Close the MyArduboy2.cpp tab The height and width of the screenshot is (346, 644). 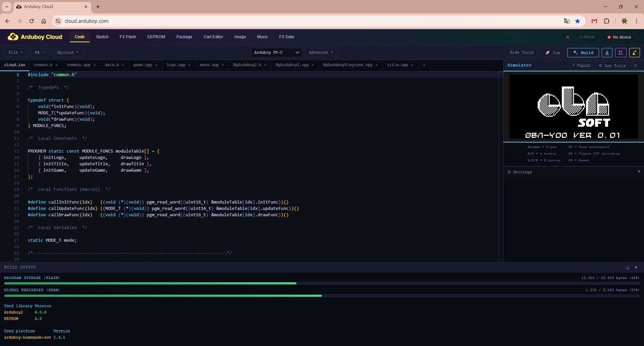313,65
